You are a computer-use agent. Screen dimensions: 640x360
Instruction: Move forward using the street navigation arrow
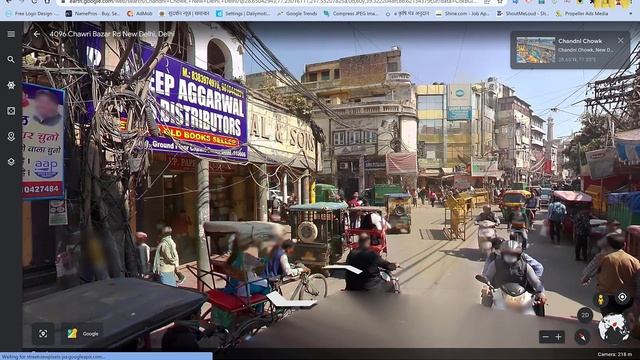click(343, 269)
